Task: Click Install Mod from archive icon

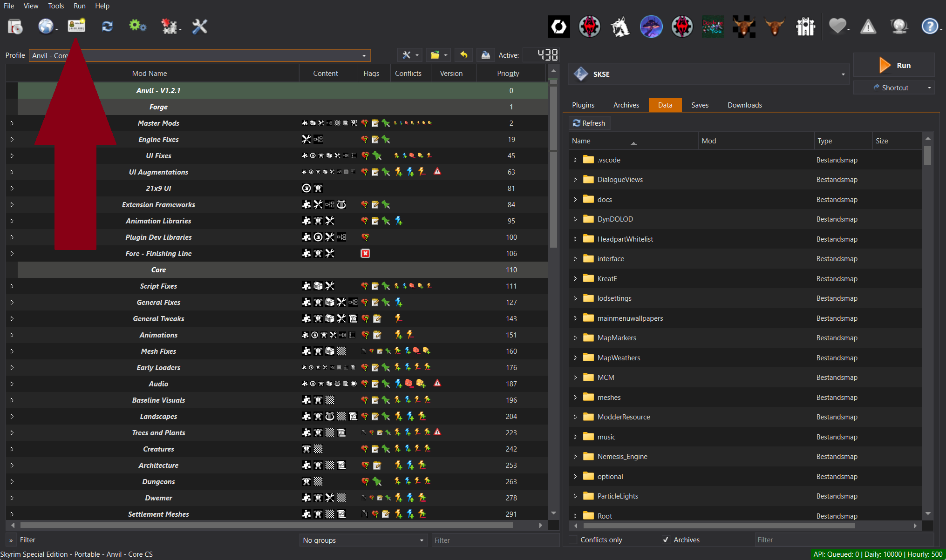Action: click(15, 27)
